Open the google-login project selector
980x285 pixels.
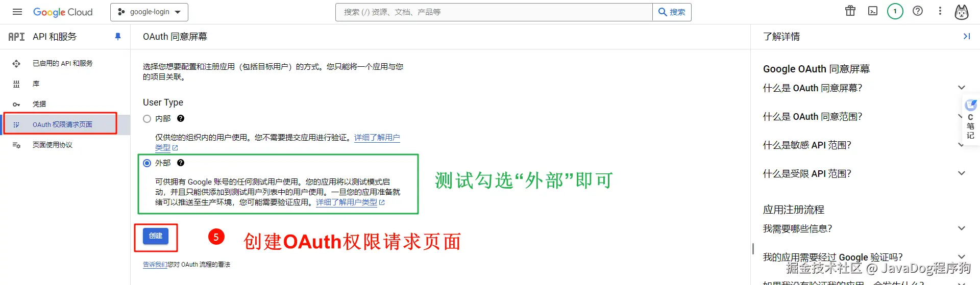click(x=149, y=12)
